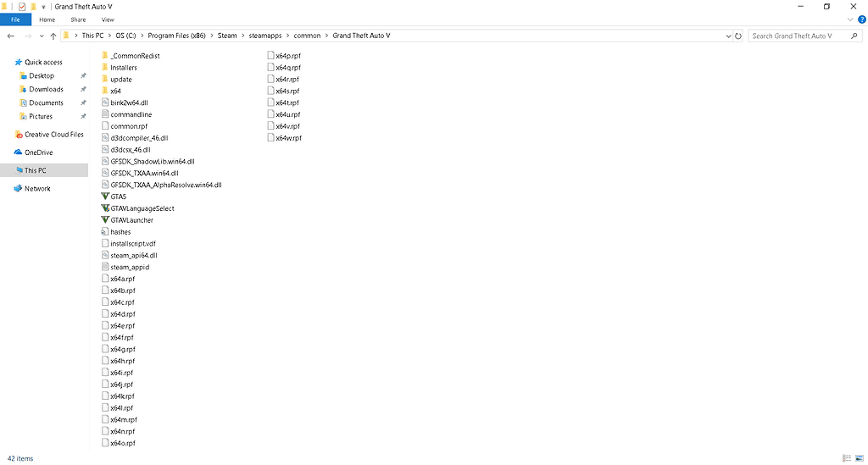This screenshot has height=465, width=868.
Task: Select the update folder icon
Action: [104, 79]
